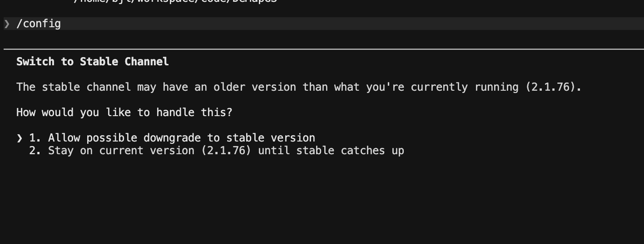This screenshot has width=644, height=244.
Task: Click the prompt chevron before /config
Action: [7, 24]
